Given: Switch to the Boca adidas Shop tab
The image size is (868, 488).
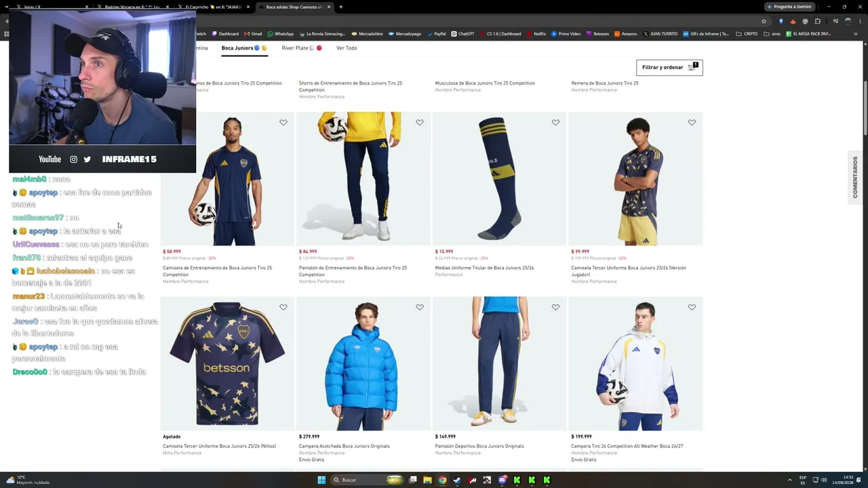Looking at the screenshot, I should coord(294,7).
